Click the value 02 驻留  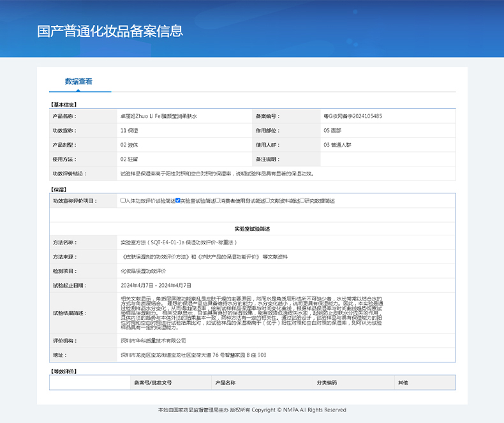130,159
